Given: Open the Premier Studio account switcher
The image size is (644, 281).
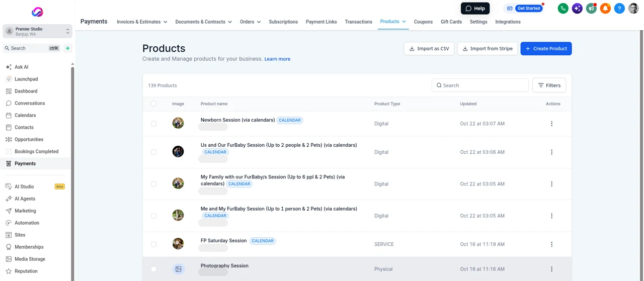Looking at the screenshot, I should coord(37,31).
